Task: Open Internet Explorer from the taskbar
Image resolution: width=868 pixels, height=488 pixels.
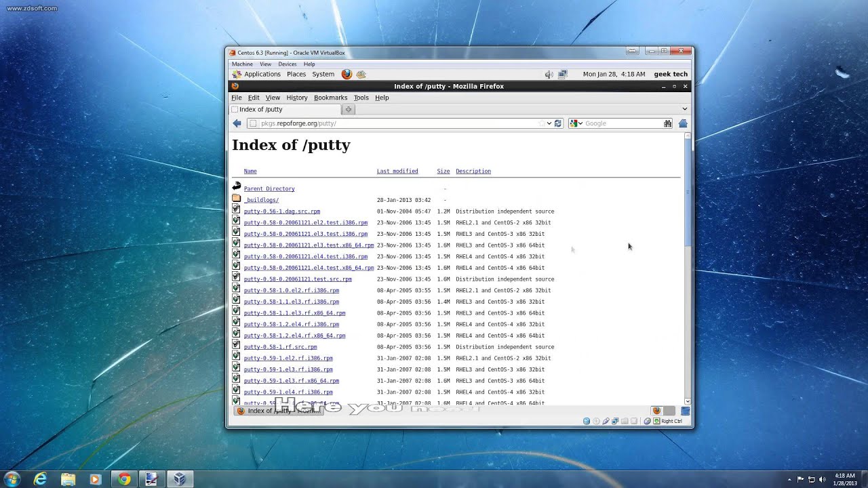Action: [x=41, y=479]
